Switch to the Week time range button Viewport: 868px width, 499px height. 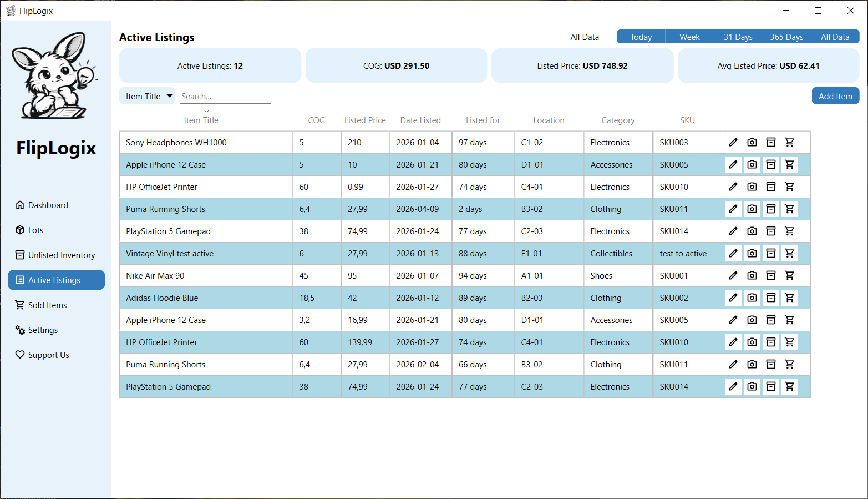[x=689, y=37]
